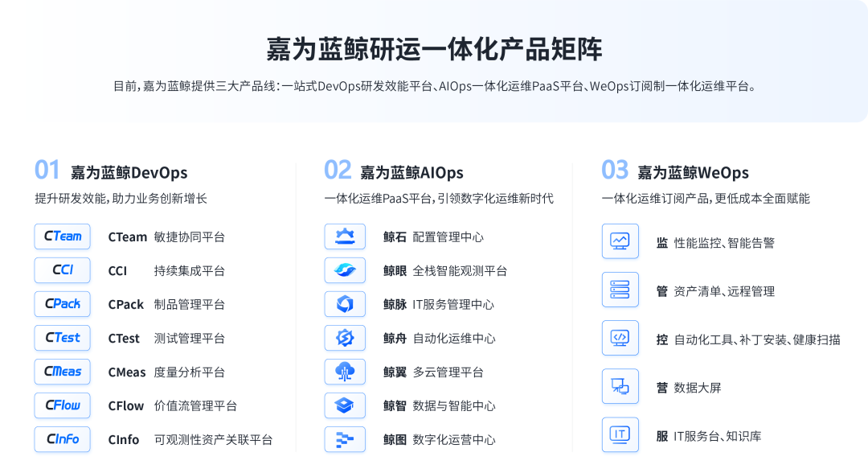The image size is (868, 473).
Task: Click the 02 section number
Action: click(x=338, y=170)
